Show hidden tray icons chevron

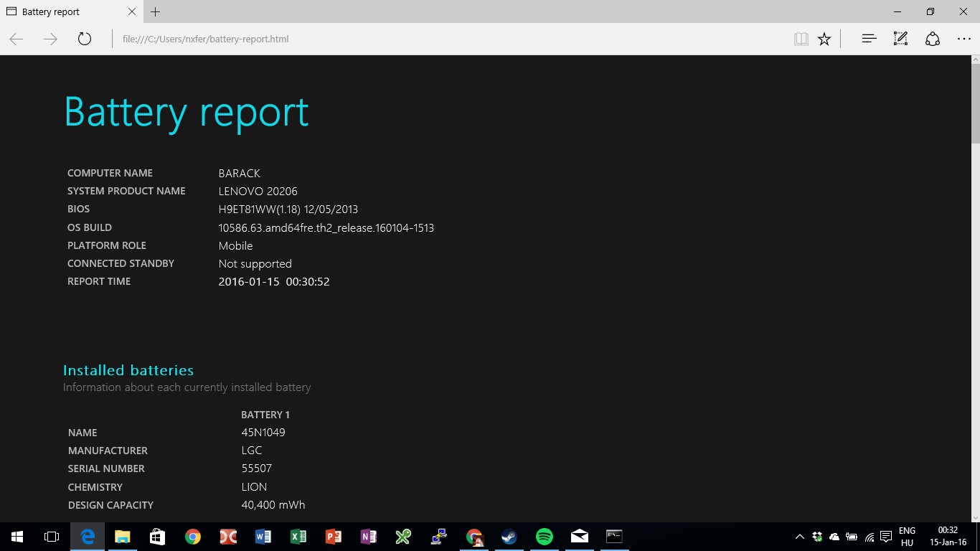(800, 537)
